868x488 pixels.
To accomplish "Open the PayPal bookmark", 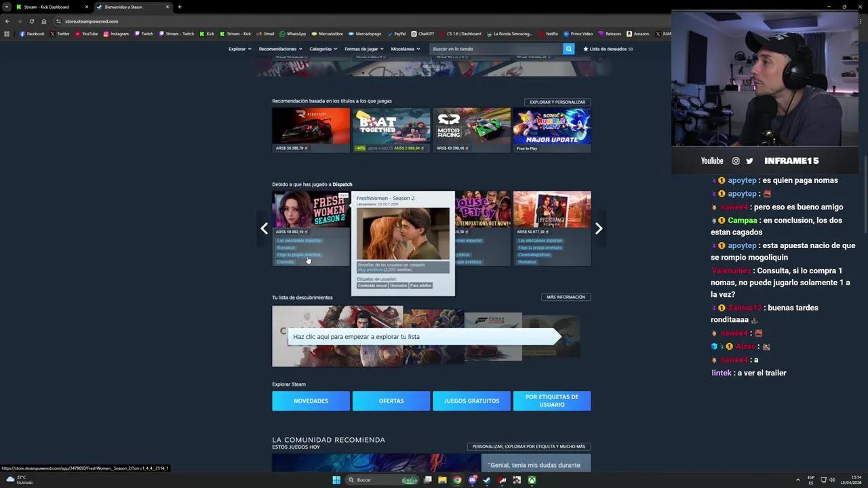I will [x=396, y=34].
